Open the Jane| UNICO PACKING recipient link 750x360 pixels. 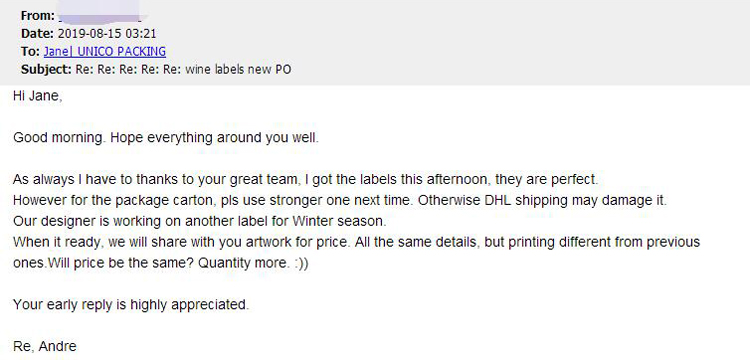pyautogui.click(x=105, y=52)
